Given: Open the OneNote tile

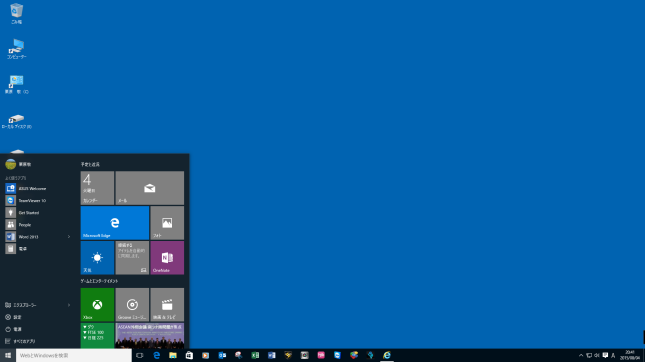Looking at the screenshot, I should tap(167, 258).
